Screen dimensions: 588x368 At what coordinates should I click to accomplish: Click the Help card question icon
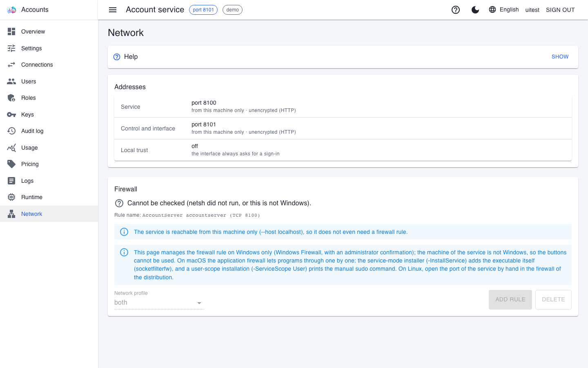pos(117,57)
